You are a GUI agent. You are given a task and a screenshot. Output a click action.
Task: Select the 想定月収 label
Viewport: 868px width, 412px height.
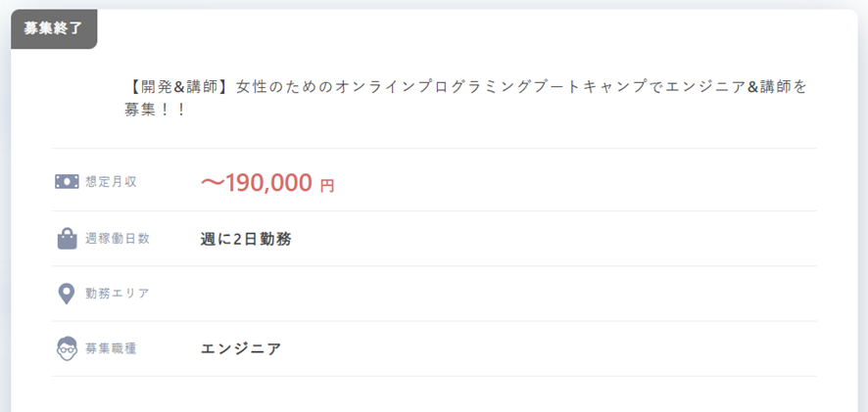pos(111,182)
